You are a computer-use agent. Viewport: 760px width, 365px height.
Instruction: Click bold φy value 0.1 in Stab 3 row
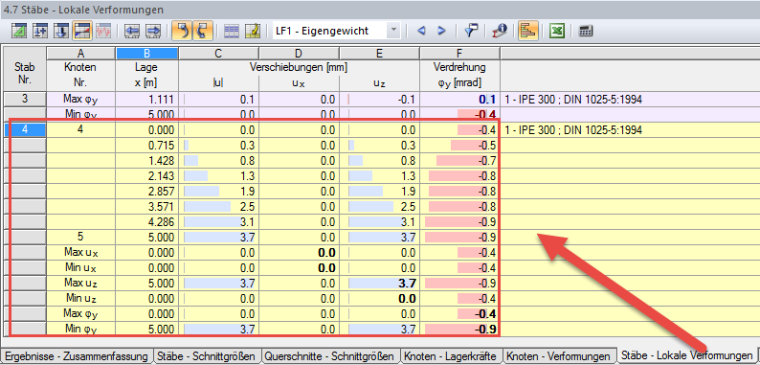pyautogui.click(x=459, y=99)
